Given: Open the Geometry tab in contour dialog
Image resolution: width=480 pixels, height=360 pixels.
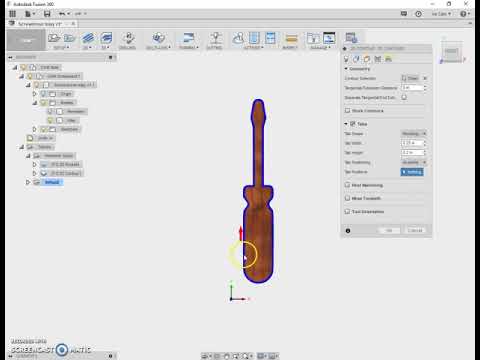Looking at the screenshot, I should pos(356,59).
